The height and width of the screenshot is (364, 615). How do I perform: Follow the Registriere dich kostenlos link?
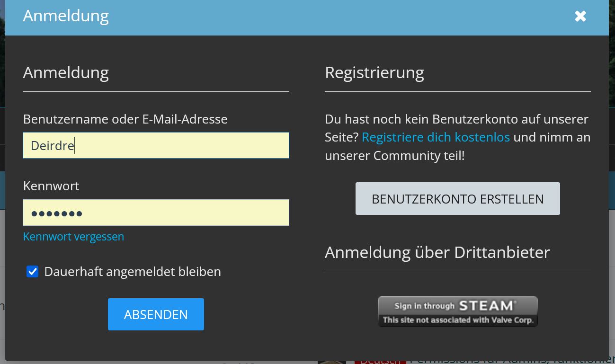click(436, 137)
